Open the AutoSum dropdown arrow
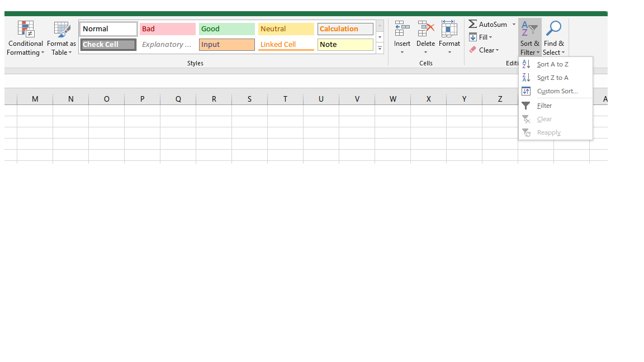The height and width of the screenshot is (362, 644). pos(514,24)
